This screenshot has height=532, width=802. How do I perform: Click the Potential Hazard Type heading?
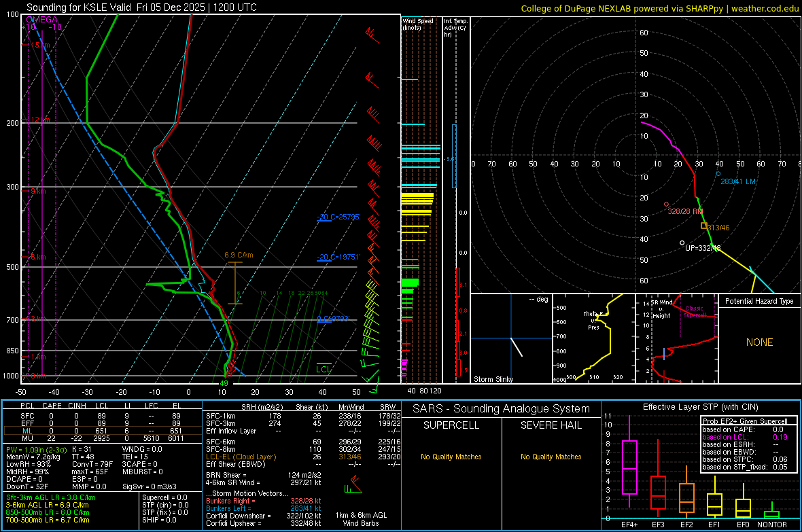759,301
